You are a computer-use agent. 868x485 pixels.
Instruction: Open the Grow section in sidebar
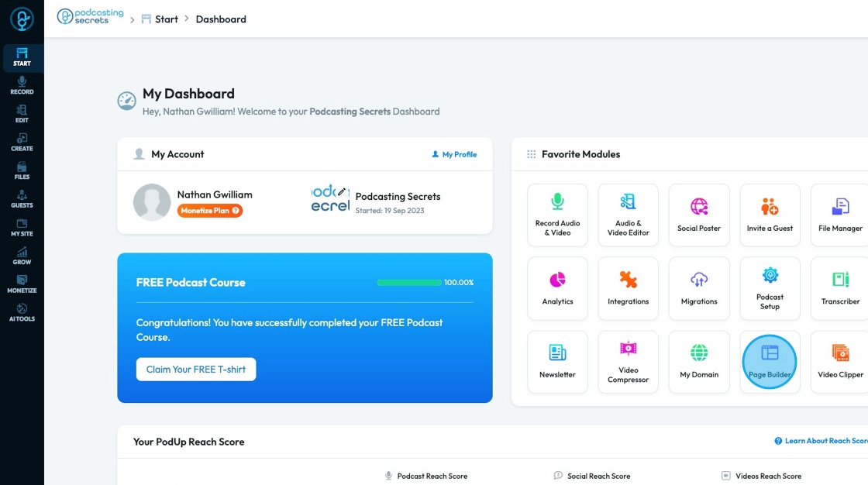22,256
